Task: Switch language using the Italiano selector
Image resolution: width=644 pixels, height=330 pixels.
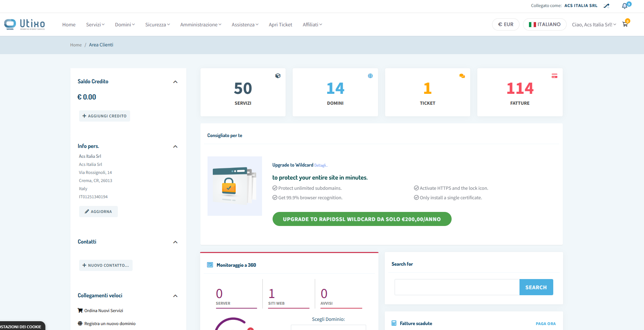Action: (x=544, y=24)
